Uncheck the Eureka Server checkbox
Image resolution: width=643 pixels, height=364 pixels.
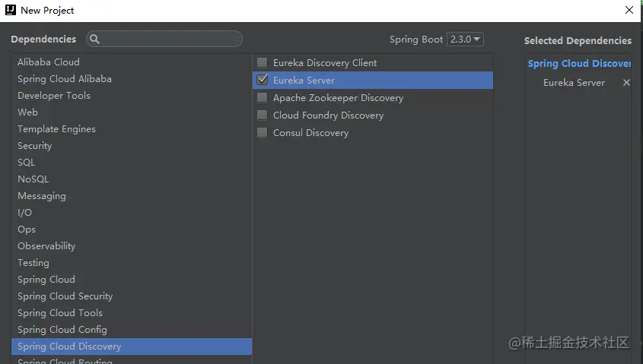point(262,80)
